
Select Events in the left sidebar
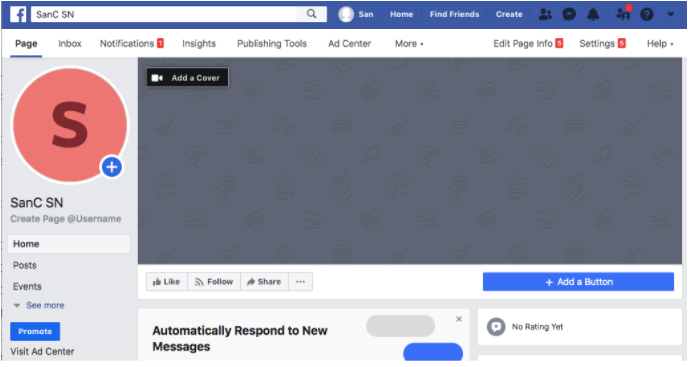coord(27,286)
